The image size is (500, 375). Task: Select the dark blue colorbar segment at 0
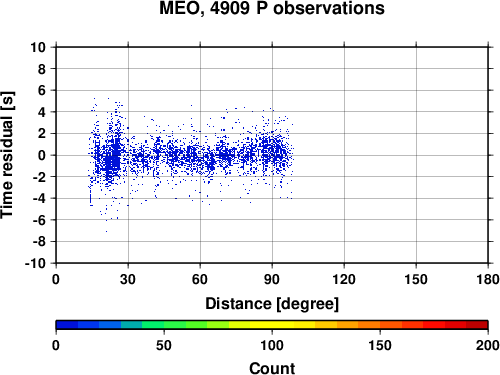click(x=67, y=325)
